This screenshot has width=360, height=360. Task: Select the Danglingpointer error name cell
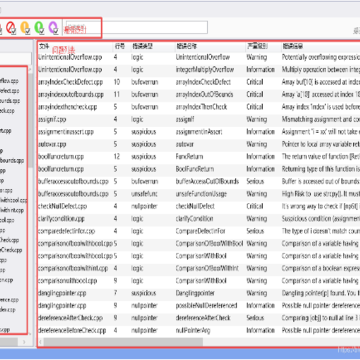click(195, 293)
